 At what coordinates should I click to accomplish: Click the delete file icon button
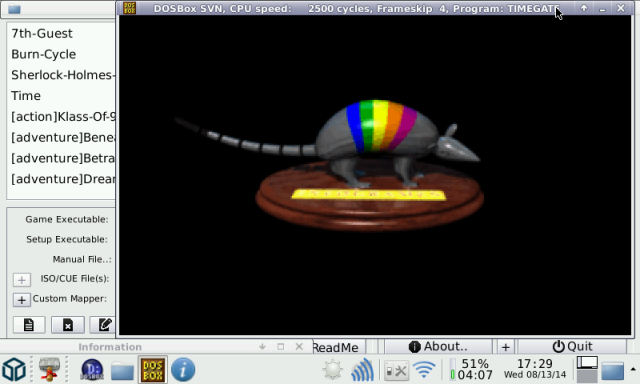coord(68,325)
